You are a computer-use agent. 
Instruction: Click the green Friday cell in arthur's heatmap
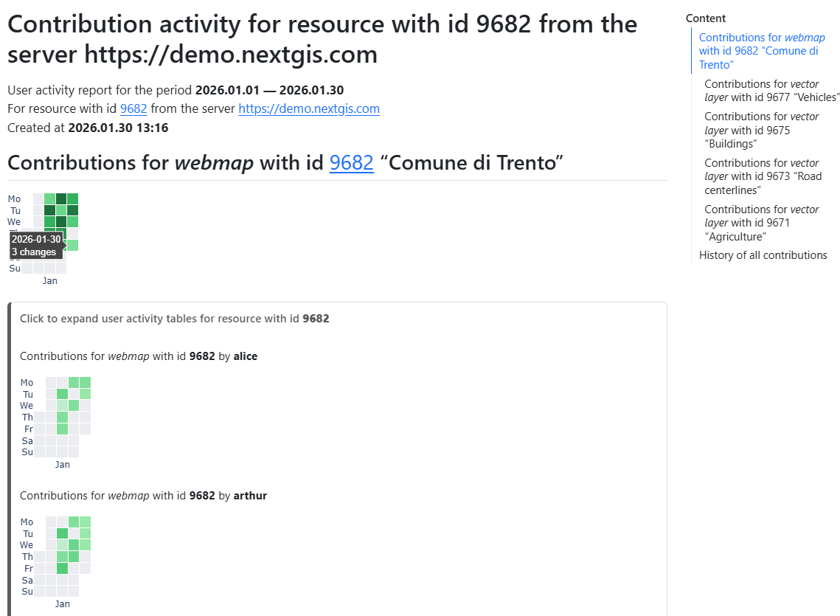click(63, 568)
